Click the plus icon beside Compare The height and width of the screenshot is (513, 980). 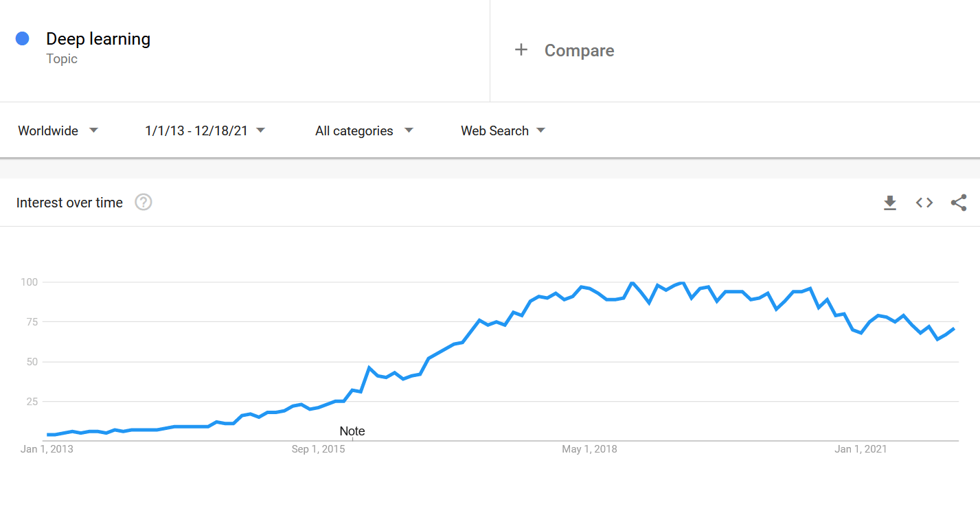point(521,50)
